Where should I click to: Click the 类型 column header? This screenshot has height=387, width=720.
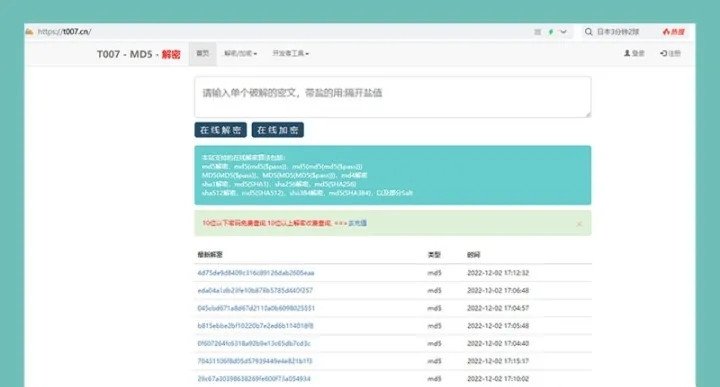click(434, 254)
